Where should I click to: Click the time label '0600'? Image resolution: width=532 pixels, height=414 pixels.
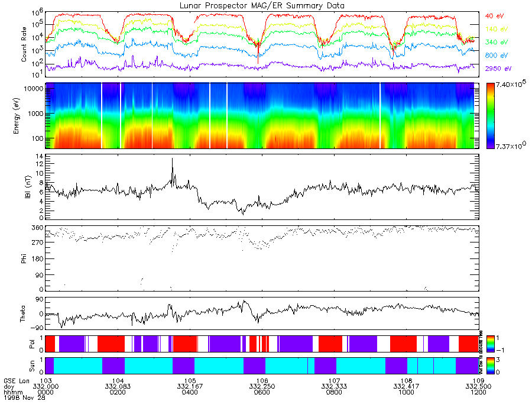coord(262,392)
